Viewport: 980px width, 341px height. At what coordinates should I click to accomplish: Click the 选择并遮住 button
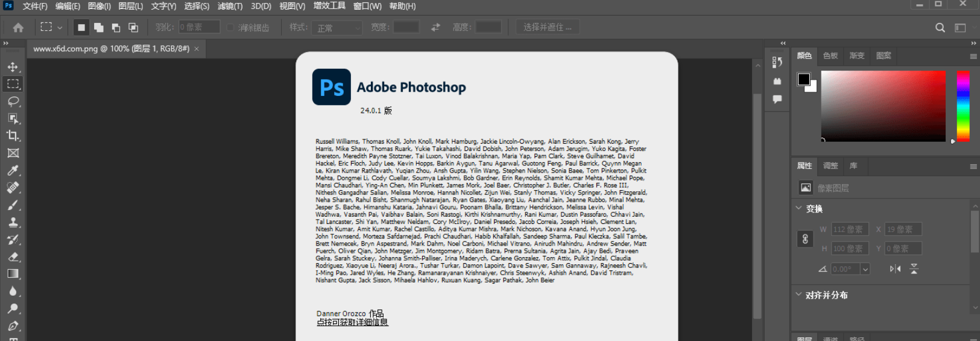pos(547,27)
